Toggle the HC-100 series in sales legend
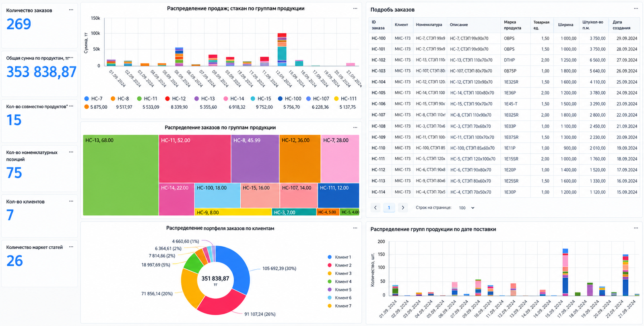 point(289,99)
